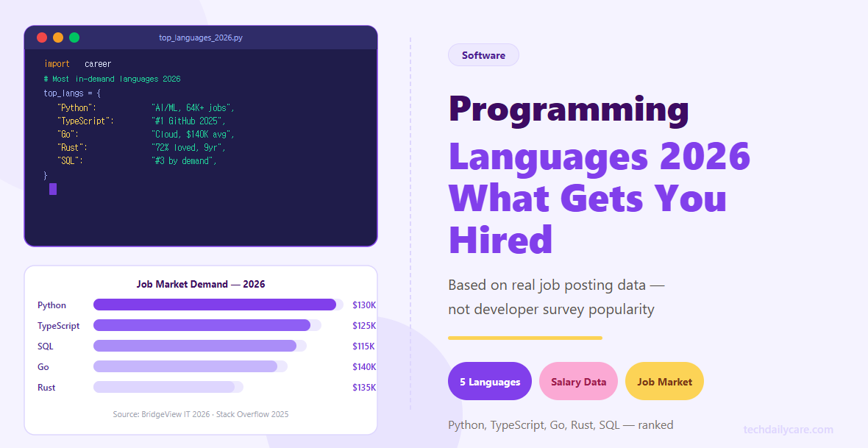Click the Most in-demand languages comment
This screenshot has height=448, width=868.
tap(112, 79)
